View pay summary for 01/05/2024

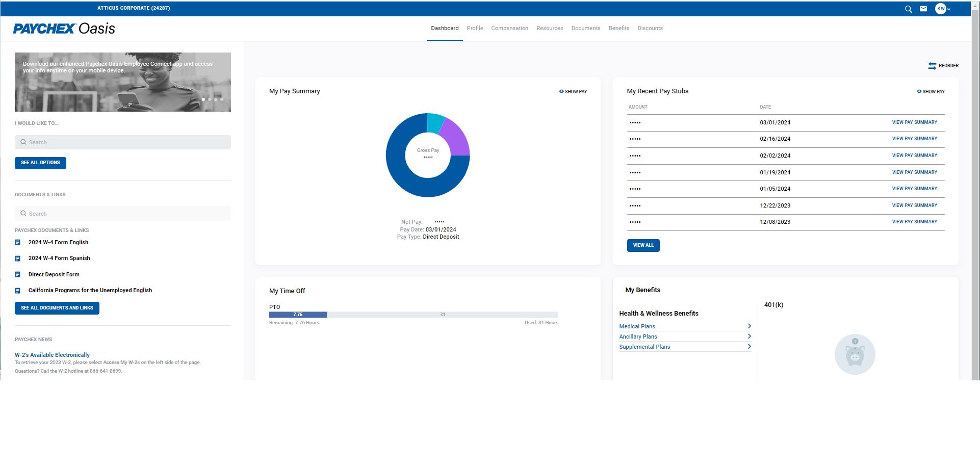915,189
